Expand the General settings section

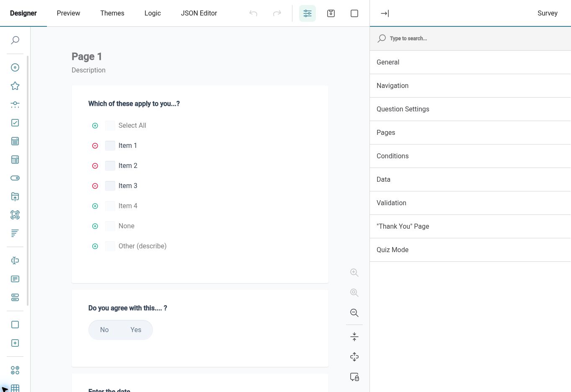470,62
